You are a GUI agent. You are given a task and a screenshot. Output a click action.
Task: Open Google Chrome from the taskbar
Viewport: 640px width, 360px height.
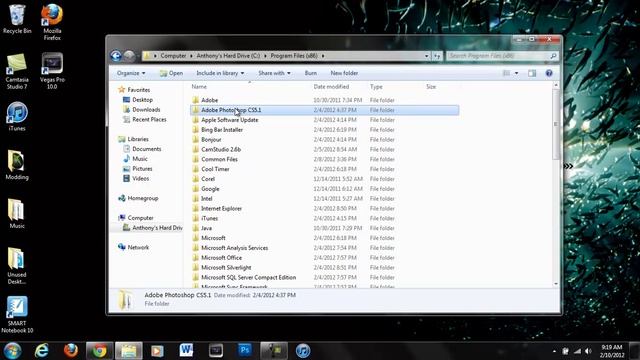click(x=99, y=351)
